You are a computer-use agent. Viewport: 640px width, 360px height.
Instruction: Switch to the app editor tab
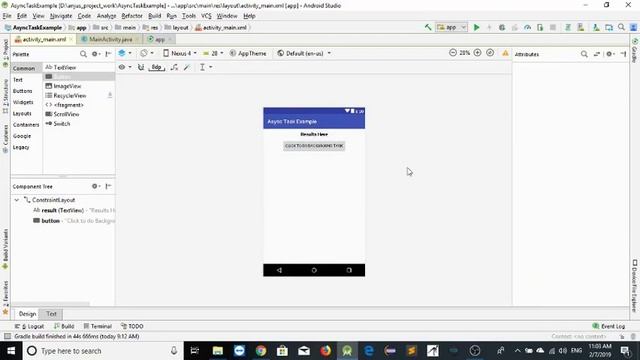coord(160,39)
